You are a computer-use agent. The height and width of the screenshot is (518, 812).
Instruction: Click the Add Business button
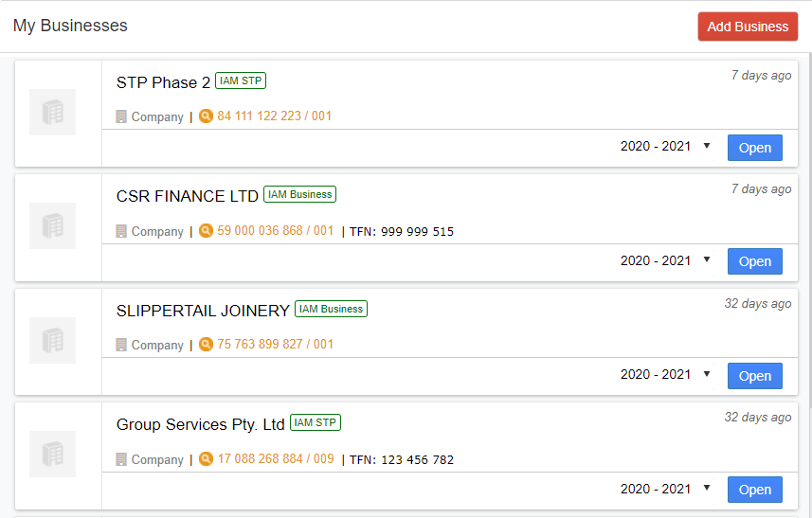(748, 27)
